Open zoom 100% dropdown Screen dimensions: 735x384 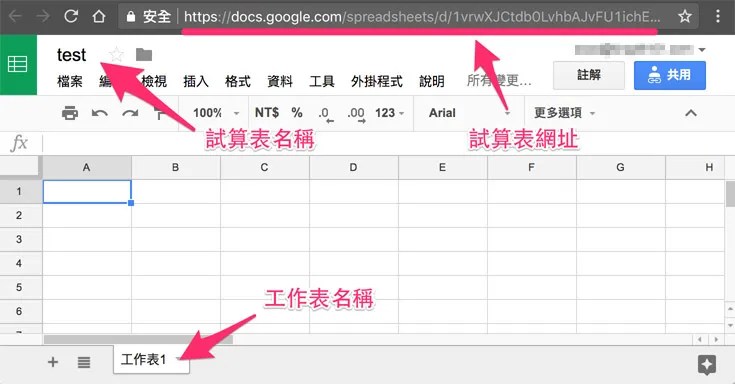tap(216, 113)
